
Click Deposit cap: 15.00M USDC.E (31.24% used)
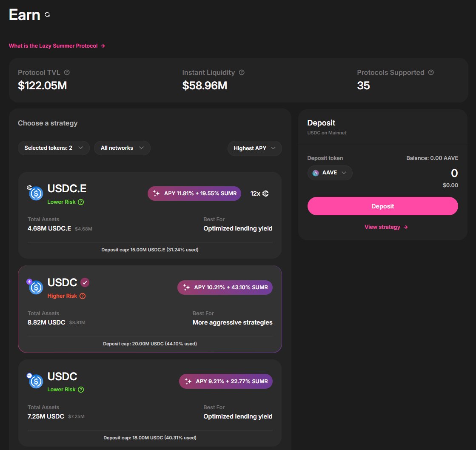coord(150,250)
